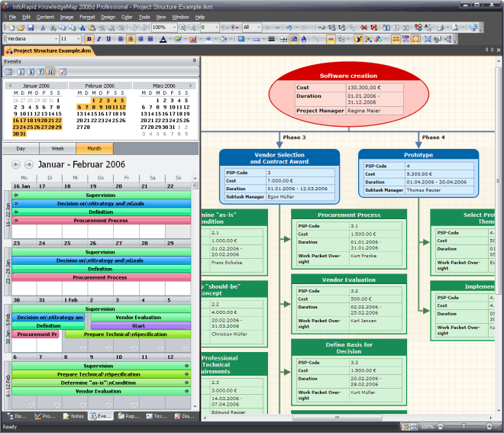Switch to the Week calendar tab
The image size is (504, 433).
(x=57, y=148)
